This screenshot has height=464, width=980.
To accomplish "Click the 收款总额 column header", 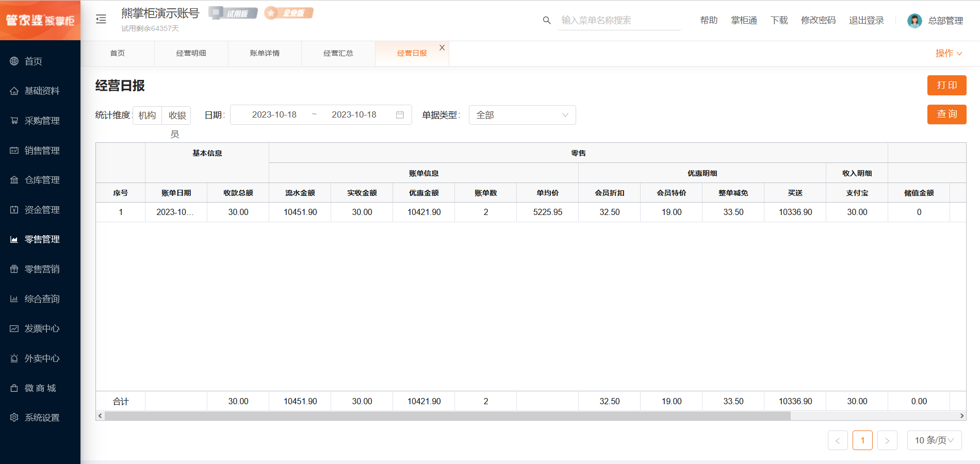I will click(x=238, y=193).
